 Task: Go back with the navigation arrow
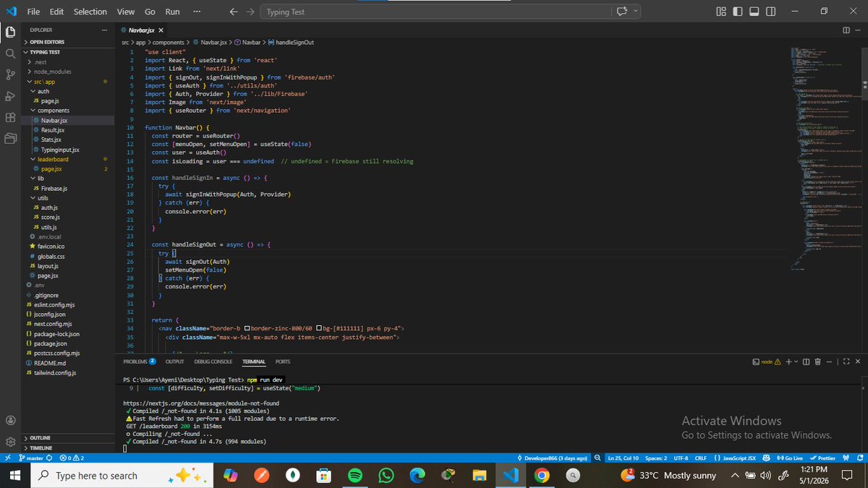tap(233, 12)
